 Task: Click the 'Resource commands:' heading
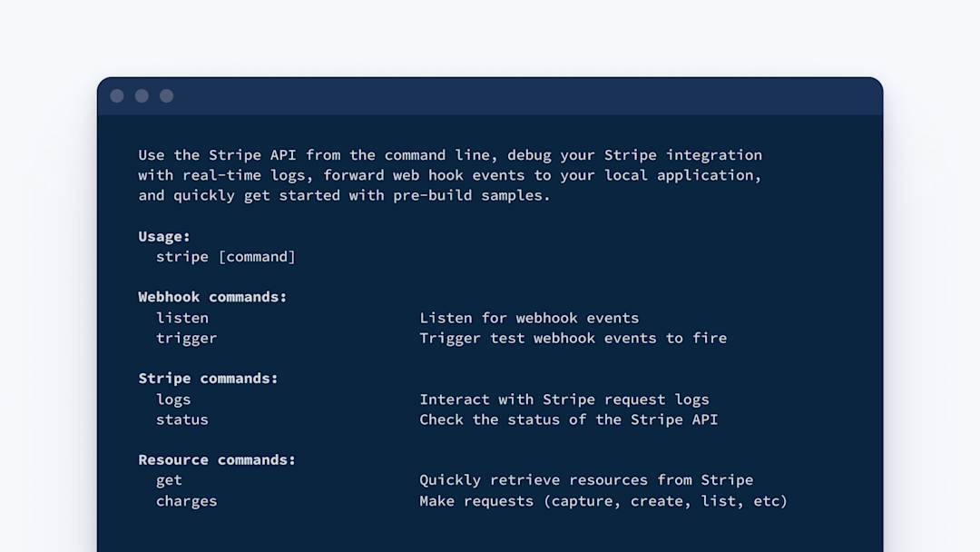tap(216, 460)
